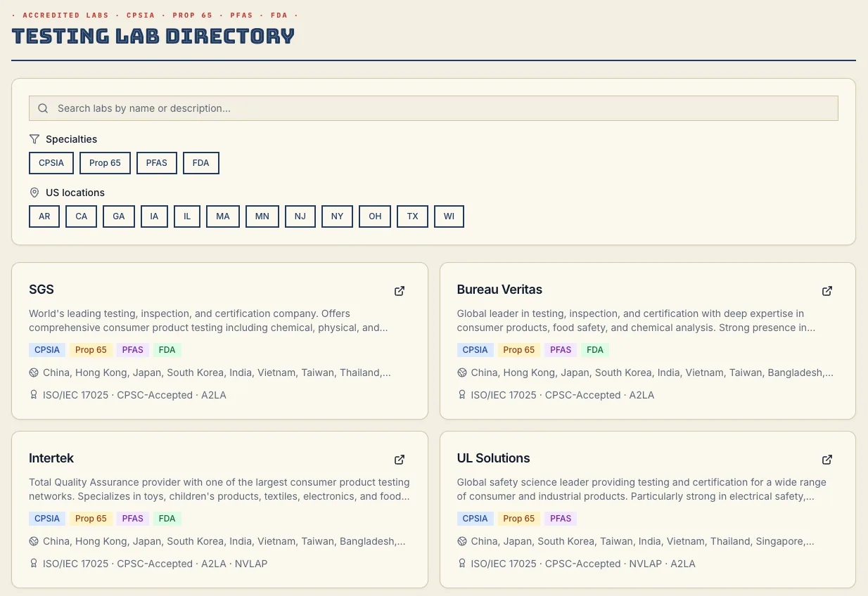Open Intertek external link icon

[x=400, y=460]
